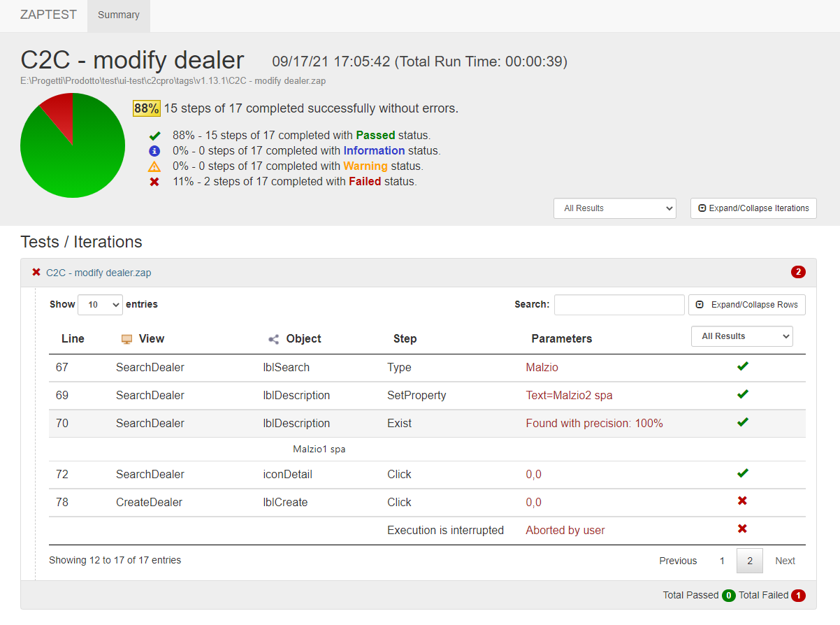Click the Object column share icon

274,339
